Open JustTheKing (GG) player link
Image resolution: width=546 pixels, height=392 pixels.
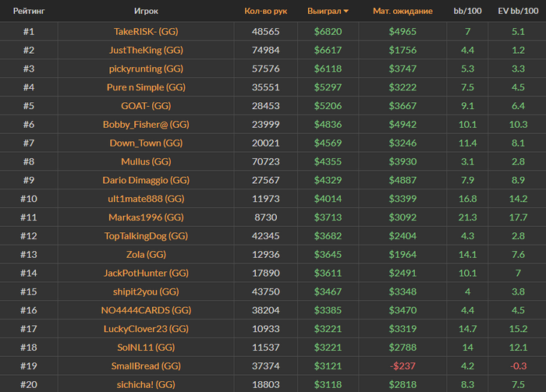click(146, 51)
